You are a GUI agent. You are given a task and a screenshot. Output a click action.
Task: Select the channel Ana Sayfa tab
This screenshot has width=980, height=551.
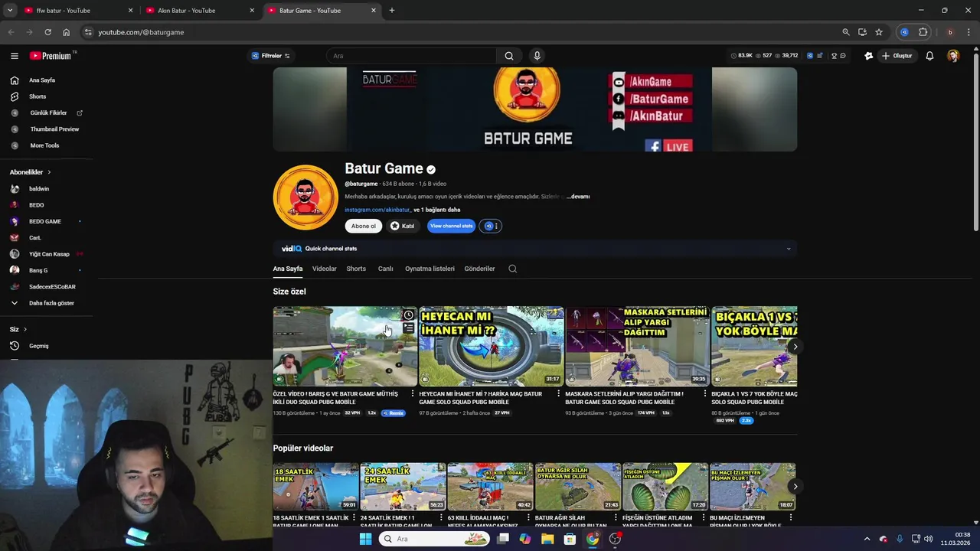[x=288, y=269]
